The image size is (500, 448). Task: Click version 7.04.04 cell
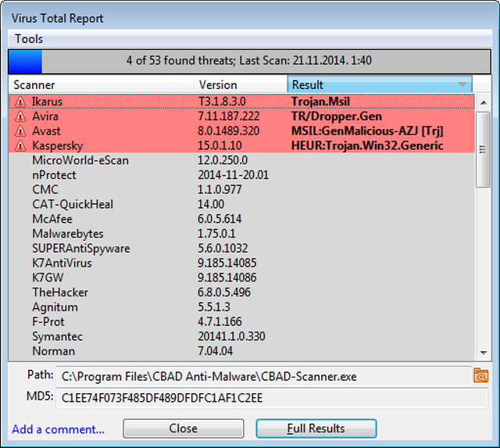[216, 351]
